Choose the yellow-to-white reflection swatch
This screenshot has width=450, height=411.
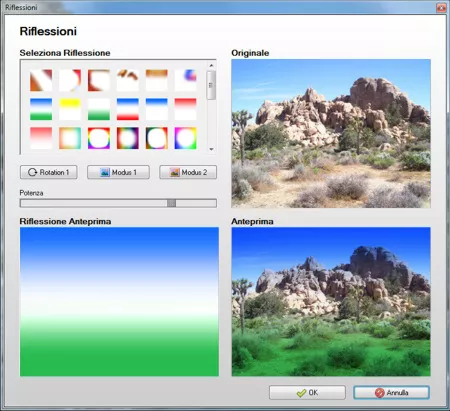[70, 109]
